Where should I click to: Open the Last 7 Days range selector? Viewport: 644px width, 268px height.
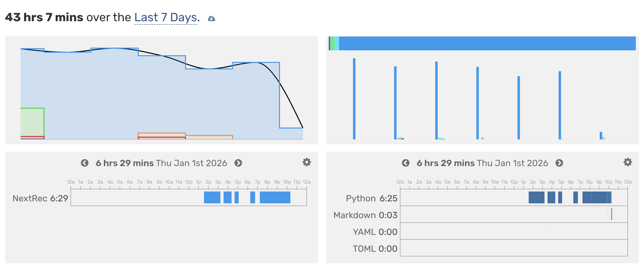pos(165,18)
